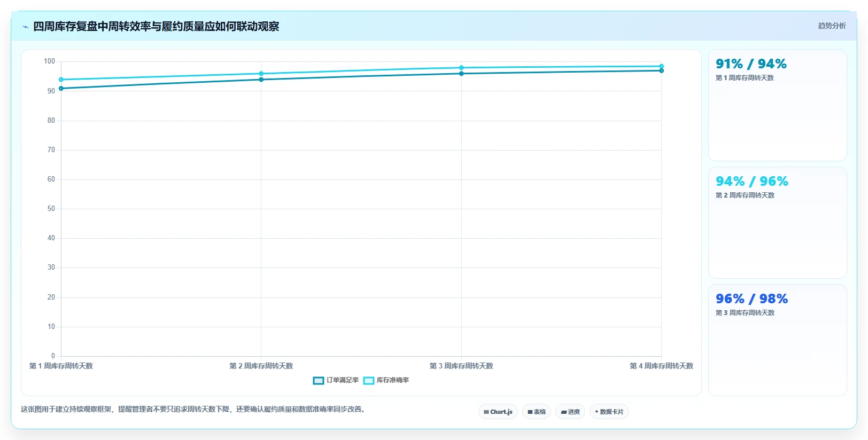Open the 96% / 98% data card
Screen dimensions: 868x440
[778, 340]
